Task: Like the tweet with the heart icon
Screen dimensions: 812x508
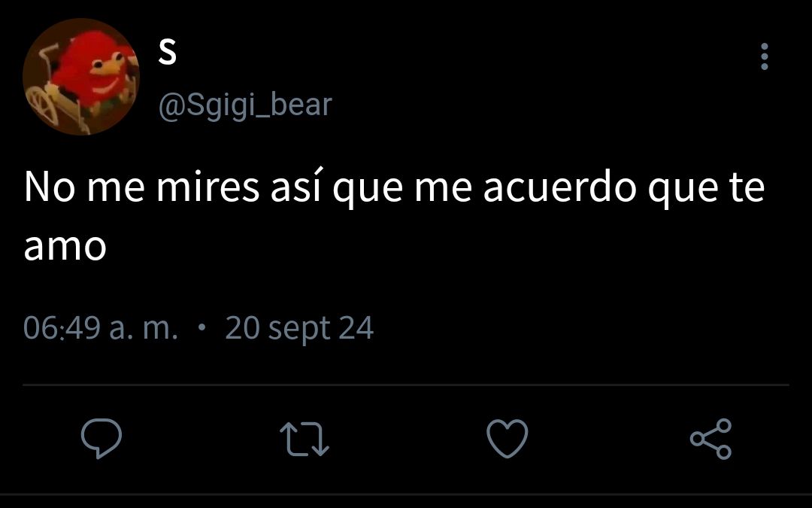Action: pos(507,439)
